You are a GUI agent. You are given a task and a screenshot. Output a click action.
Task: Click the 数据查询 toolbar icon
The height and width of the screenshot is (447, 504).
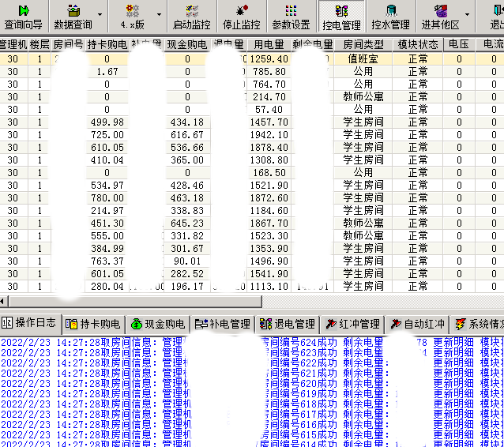[x=73, y=17]
